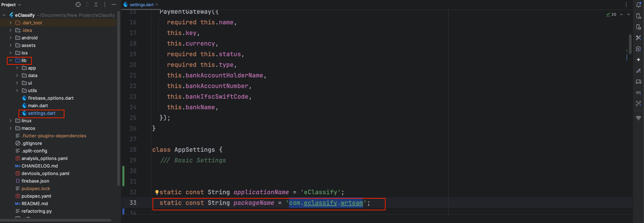
Task: Select README.md in the tree
Action: (x=35, y=203)
